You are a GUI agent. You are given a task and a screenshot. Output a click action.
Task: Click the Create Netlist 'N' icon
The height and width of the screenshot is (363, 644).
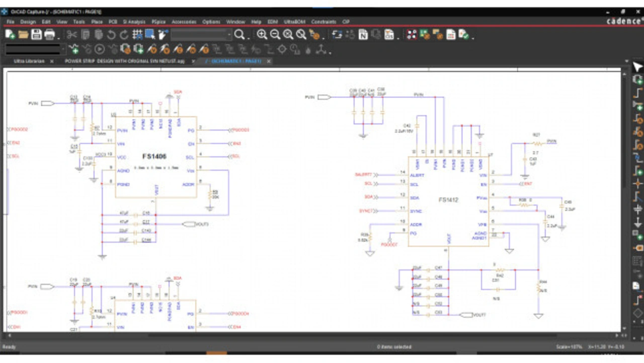363,34
